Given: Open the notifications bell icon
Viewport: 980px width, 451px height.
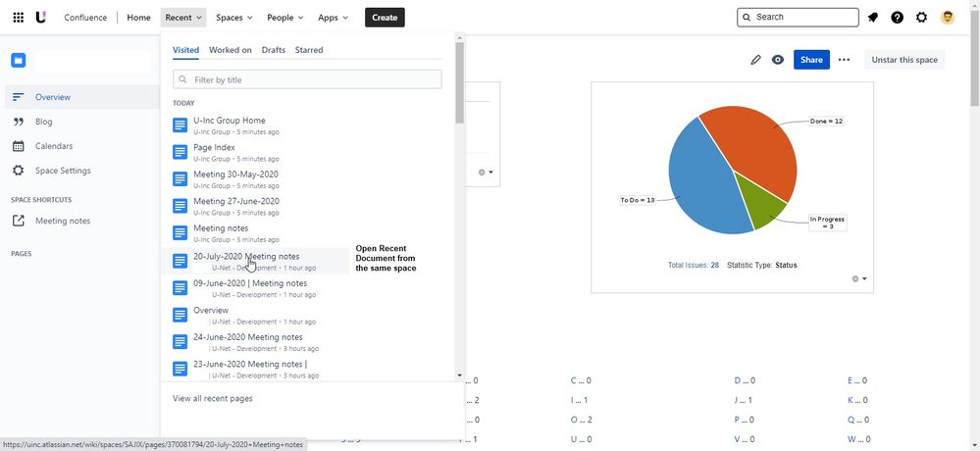Looking at the screenshot, I should pyautogui.click(x=872, y=18).
